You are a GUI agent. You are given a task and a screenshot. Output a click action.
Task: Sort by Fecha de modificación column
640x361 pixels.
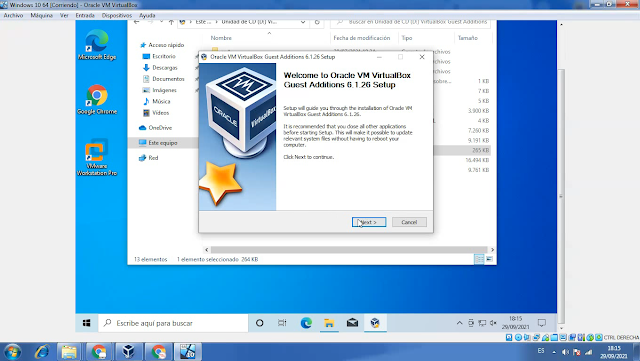362,38
